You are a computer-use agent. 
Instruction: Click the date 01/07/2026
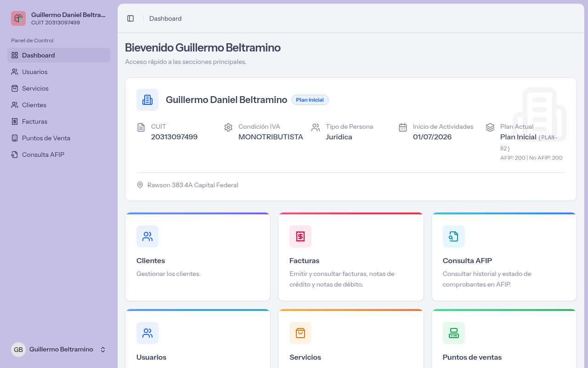point(432,137)
